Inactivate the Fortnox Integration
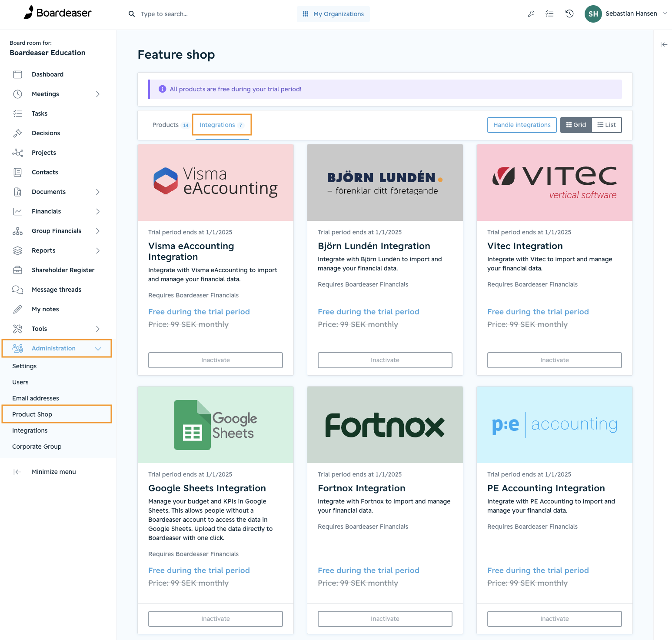 click(385, 619)
